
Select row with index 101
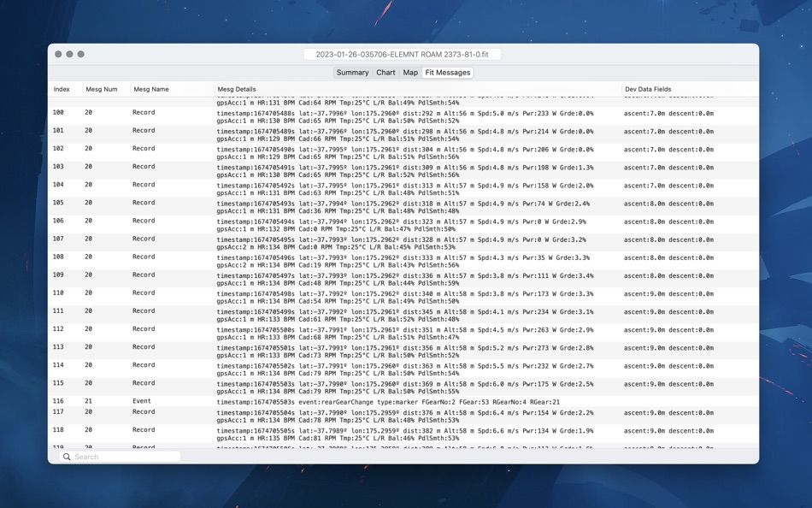(403, 135)
